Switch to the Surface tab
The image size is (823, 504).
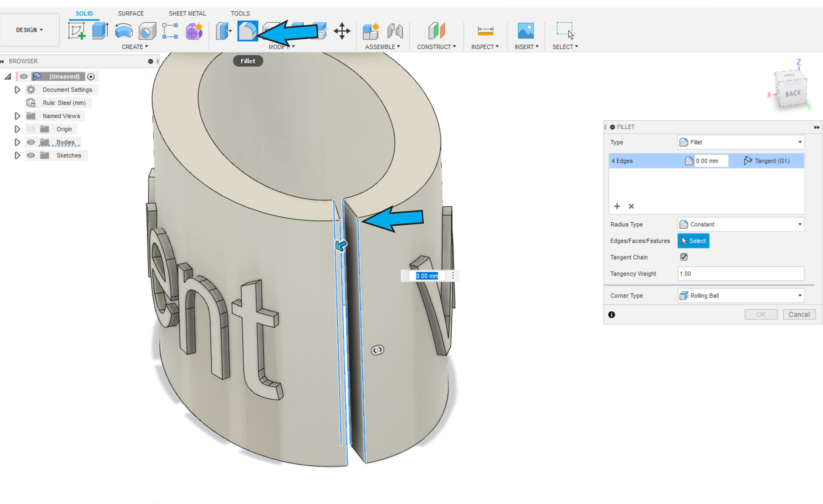tap(131, 13)
